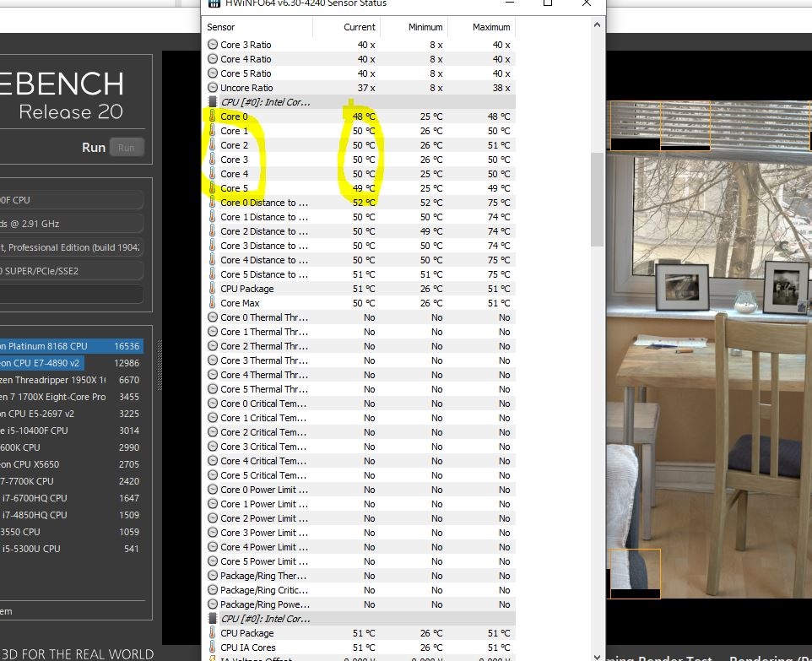This screenshot has width=812, height=661.
Task: Select the Xeon Platinum 8168 CPU ranking entry
Action: tap(71, 346)
